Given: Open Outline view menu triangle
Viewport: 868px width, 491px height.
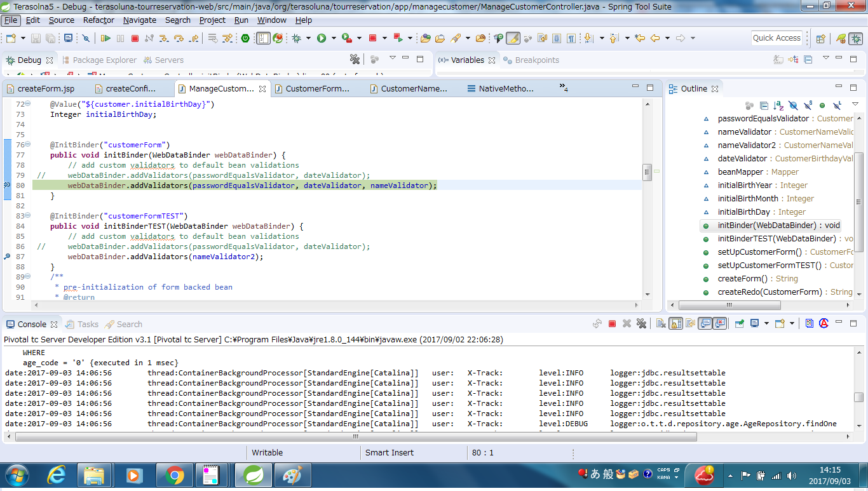Looking at the screenshot, I should [855, 104].
